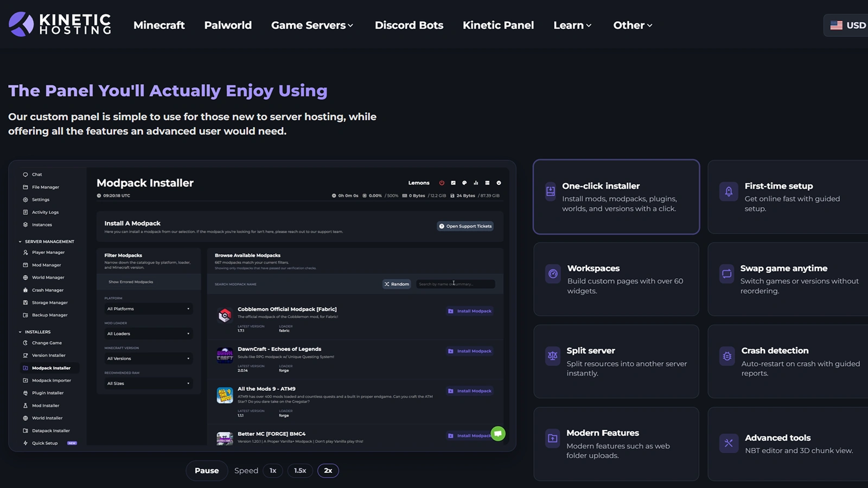The height and width of the screenshot is (488, 868).
Task: Collapse the SERVER MANAGEMENT sidebar section
Action: click(x=47, y=241)
